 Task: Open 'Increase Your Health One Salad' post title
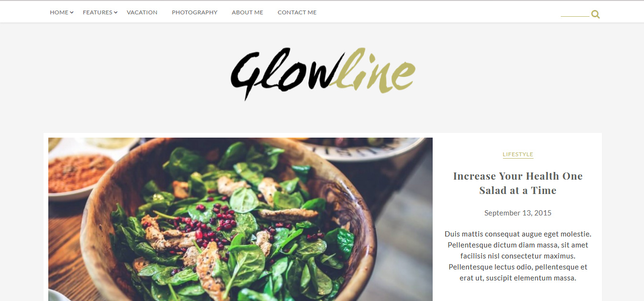[518, 183]
